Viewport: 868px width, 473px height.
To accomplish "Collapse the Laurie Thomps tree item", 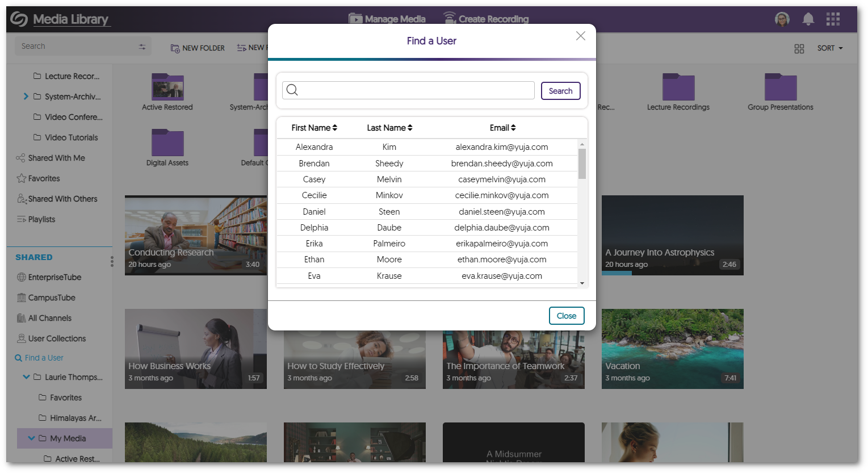I will 25,376.
